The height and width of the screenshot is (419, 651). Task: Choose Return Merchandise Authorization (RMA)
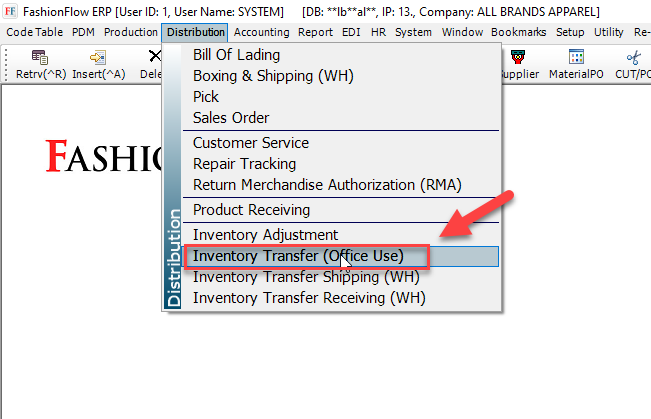pos(327,185)
